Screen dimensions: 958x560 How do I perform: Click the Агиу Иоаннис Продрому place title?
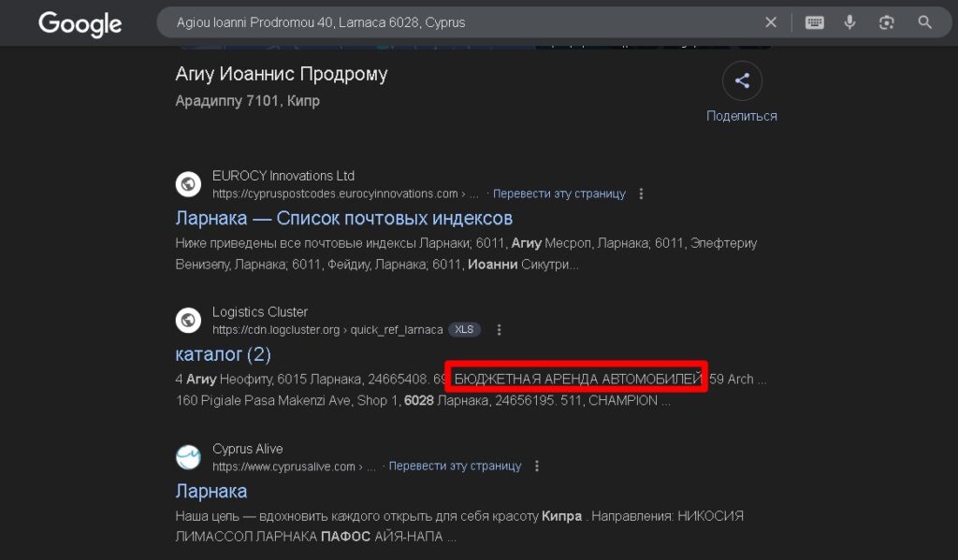[282, 74]
